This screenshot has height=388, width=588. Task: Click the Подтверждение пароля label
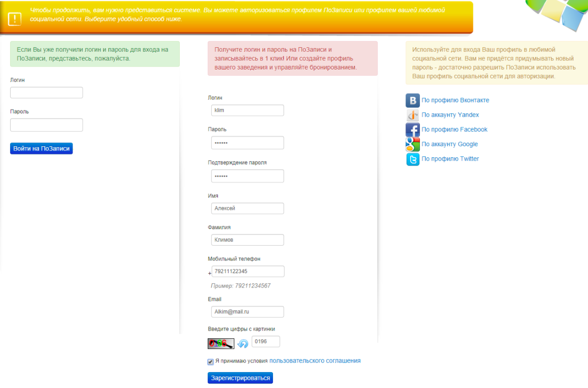(x=237, y=163)
